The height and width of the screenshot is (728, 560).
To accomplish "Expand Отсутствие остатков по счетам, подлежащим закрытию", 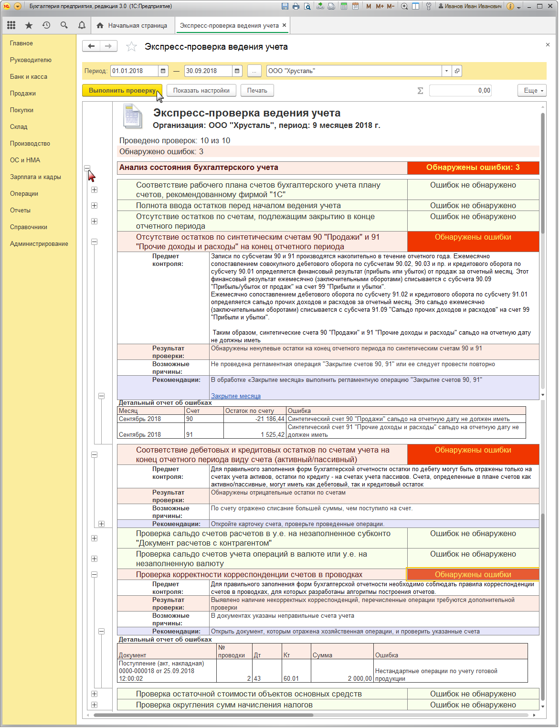I will tap(95, 221).
